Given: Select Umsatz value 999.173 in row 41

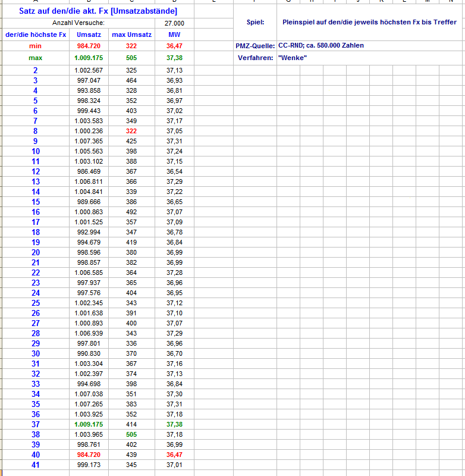Looking at the screenshot, I should [89, 465].
